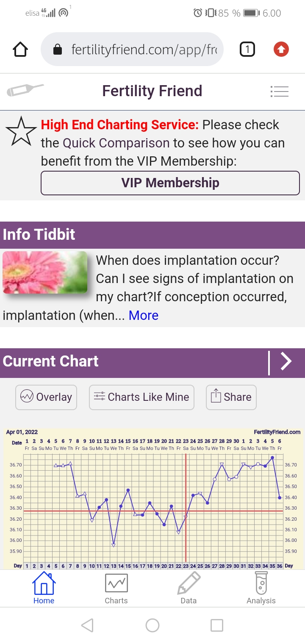Tap the star icon beside High End Charting
Screen dimensions: 305x644
coord(21,132)
